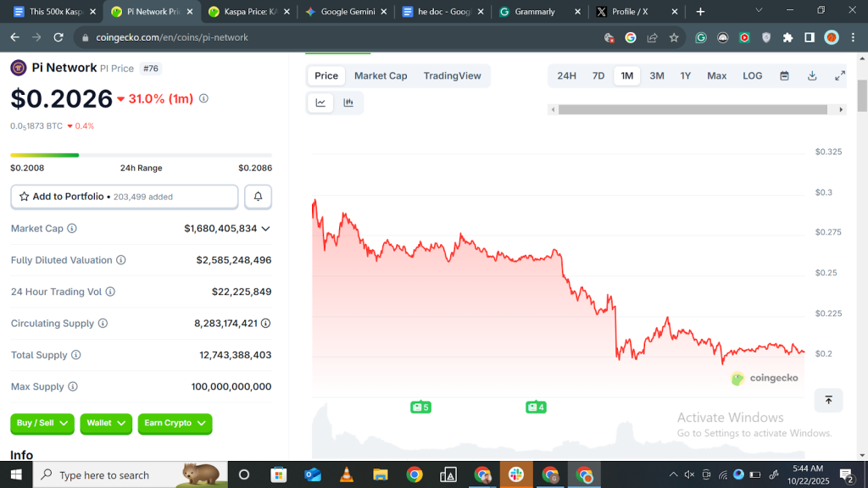
Task: Click the back-to-top arrow button
Action: point(828,400)
